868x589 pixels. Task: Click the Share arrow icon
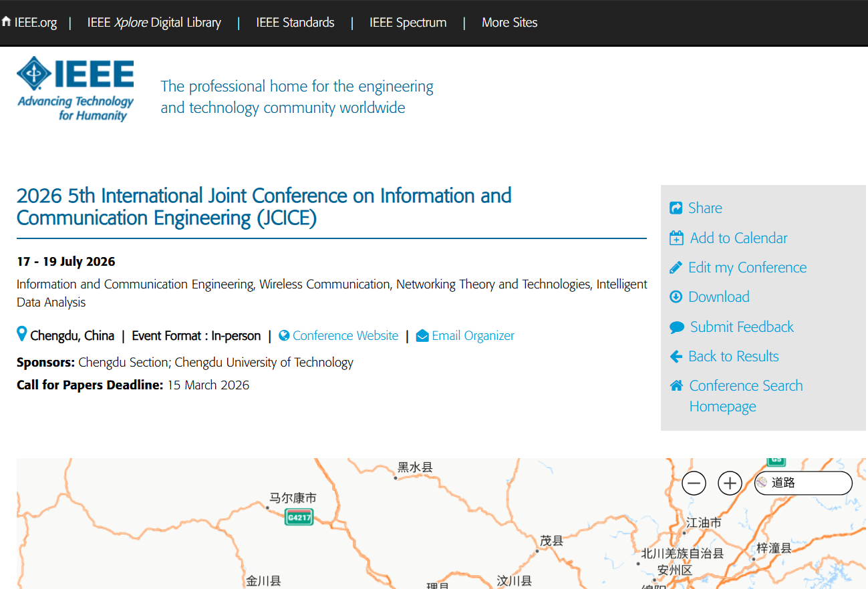point(676,208)
